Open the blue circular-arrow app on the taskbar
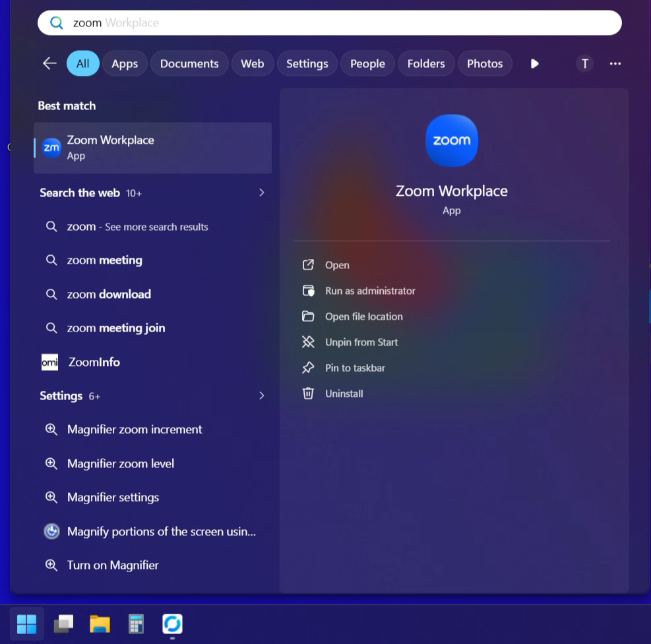This screenshot has width=651, height=644. point(172,624)
